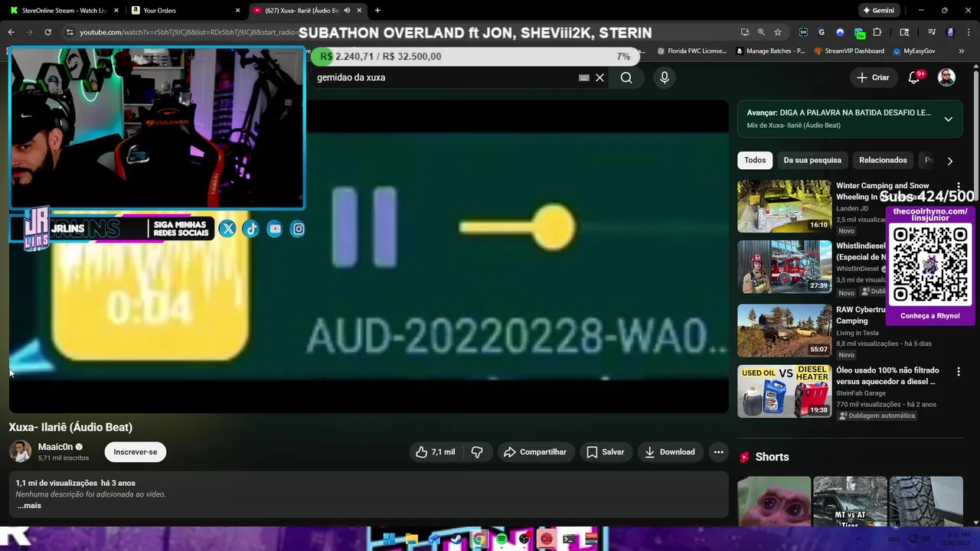Open StreamVIP Dashboard bookmark
Viewport: 980px width, 551px height.
(848, 51)
